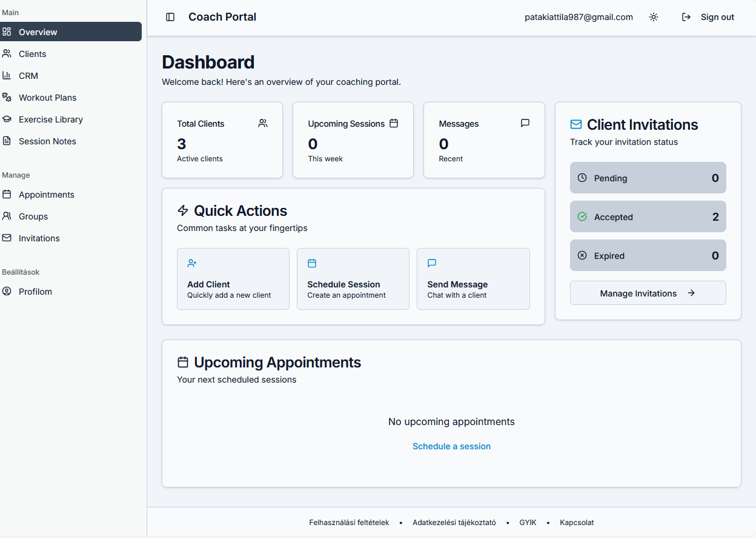This screenshot has height=539, width=756.
Task: Click the Kapcsolat footer link
Action: pyautogui.click(x=576, y=522)
